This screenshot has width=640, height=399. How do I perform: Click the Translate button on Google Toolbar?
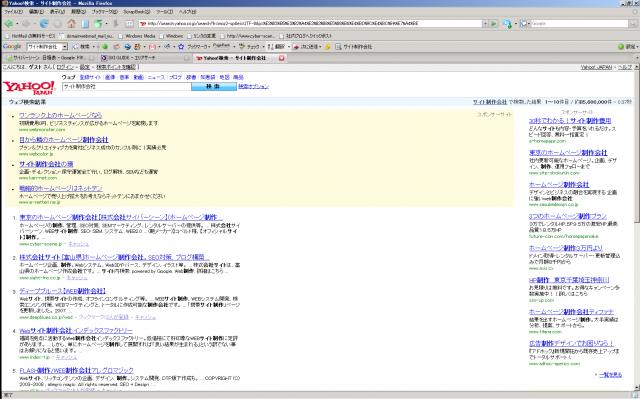pyautogui.click(x=276, y=47)
